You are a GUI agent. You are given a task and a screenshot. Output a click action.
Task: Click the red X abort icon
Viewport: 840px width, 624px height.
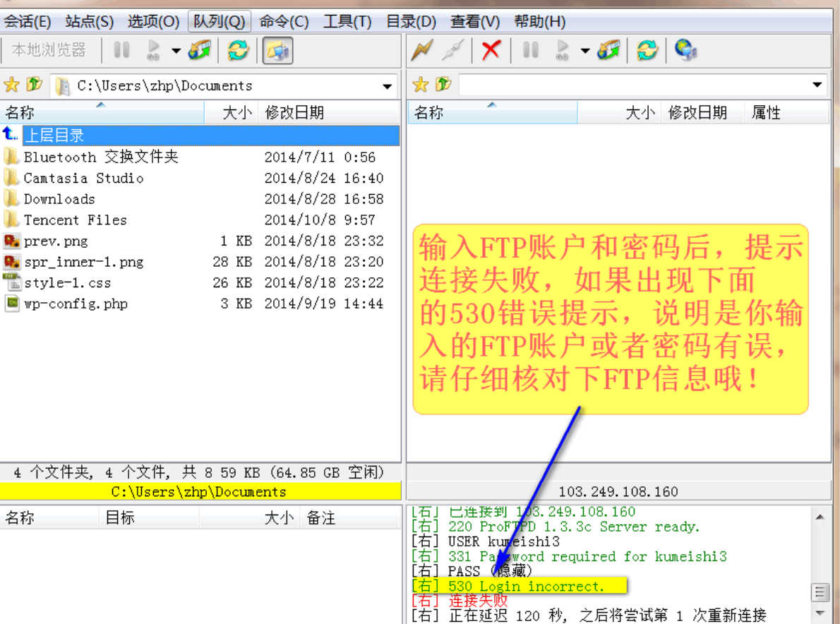coord(491,50)
